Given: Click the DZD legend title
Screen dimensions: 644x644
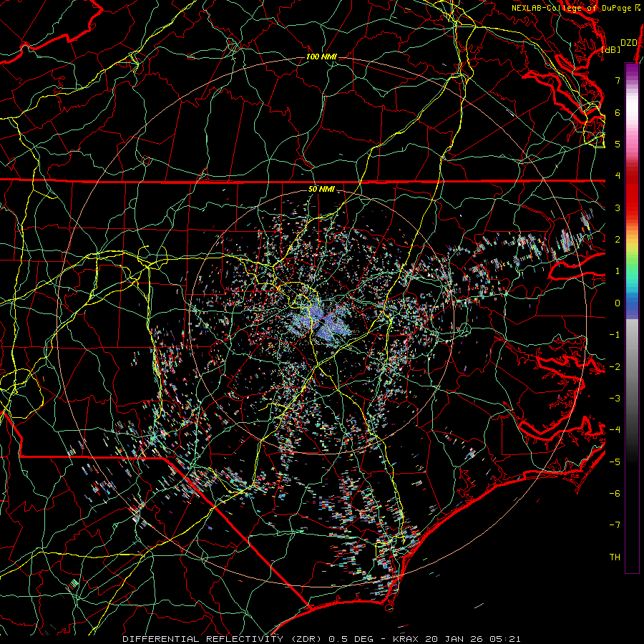Looking at the screenshot, I should (x=629, y=43).
